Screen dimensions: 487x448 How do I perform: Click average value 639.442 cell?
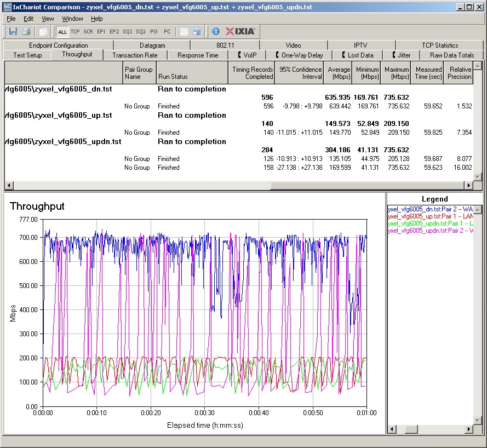(340, 106)
